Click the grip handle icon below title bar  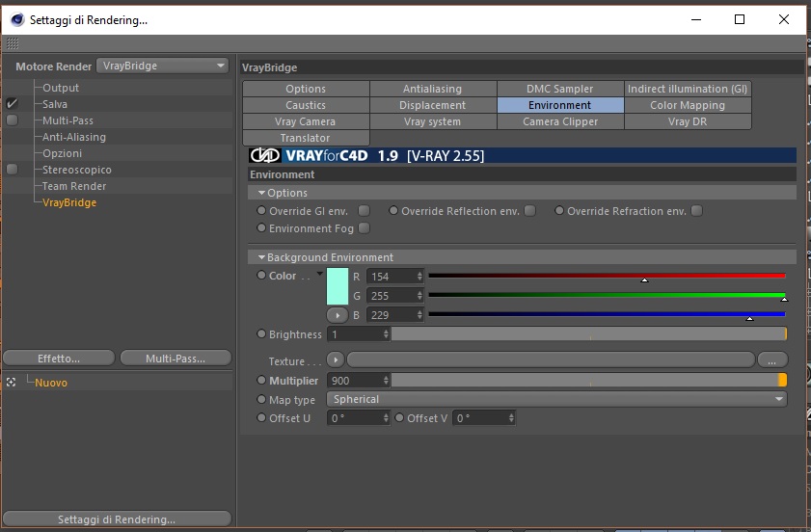pyautogui.click(x=13, y=43)
